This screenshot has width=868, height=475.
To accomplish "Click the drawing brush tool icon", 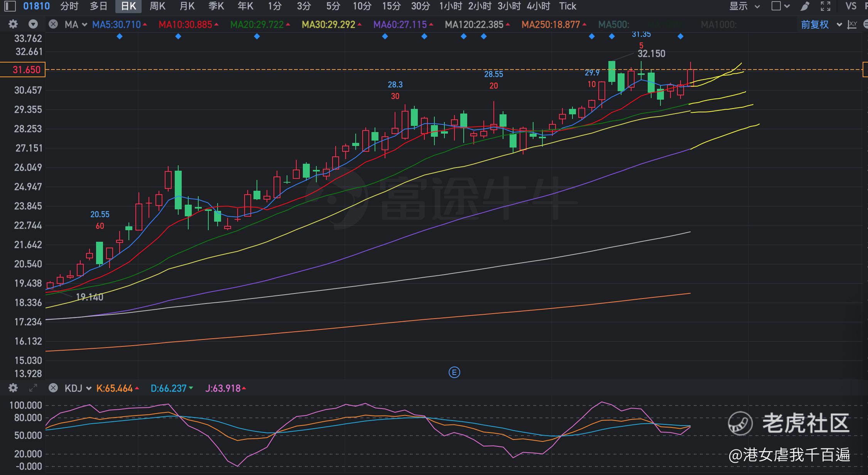I will pos(805,6).
